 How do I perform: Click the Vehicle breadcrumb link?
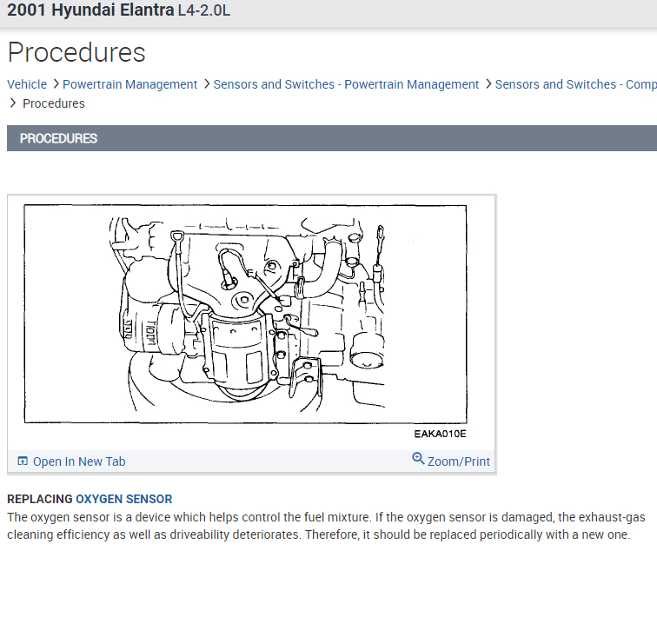pyautogui.click(x=27, y=84)
